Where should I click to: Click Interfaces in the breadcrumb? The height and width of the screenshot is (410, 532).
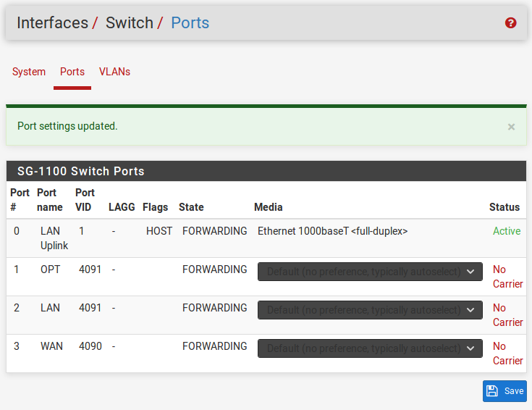tap(52, 23)
